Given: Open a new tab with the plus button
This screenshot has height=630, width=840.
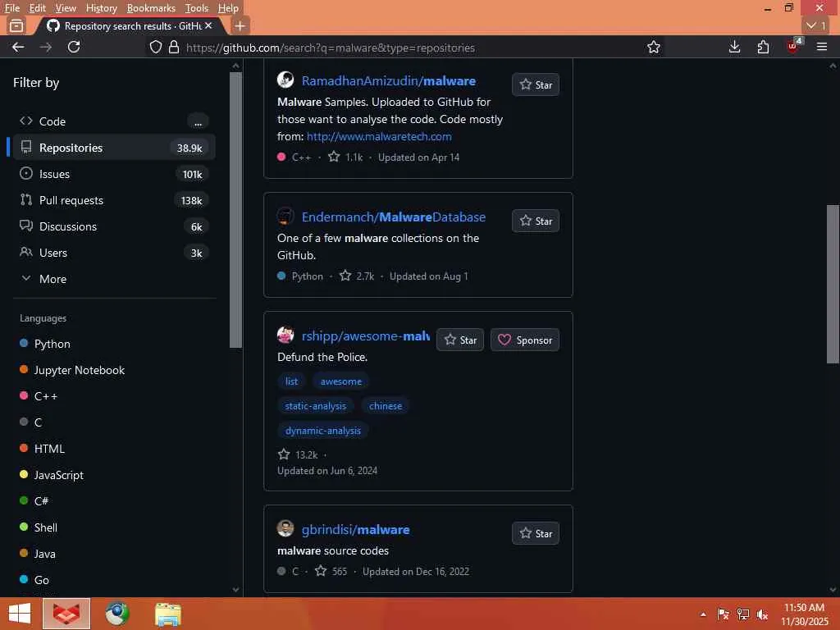Looking at the screenshot, I should click(240, 25).
